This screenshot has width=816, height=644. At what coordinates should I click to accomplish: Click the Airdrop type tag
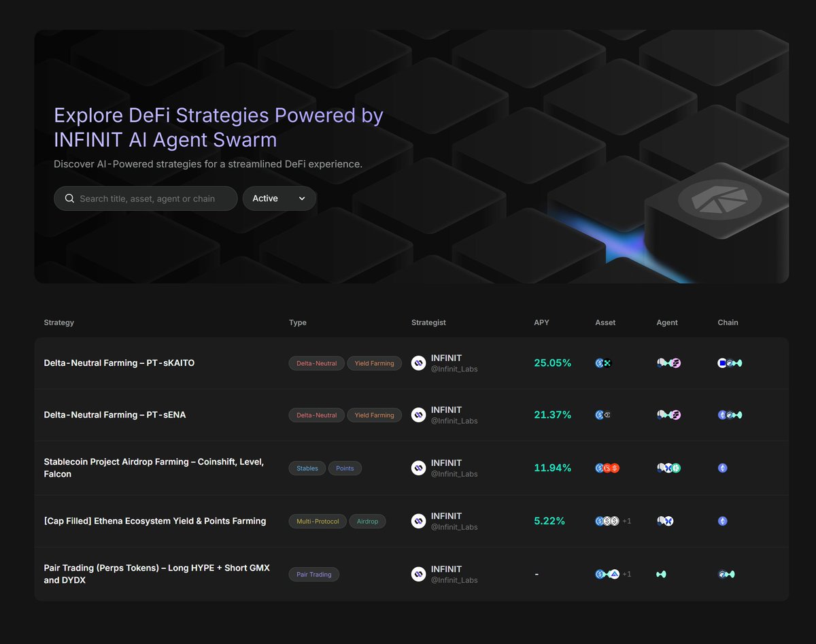[367, 521]
